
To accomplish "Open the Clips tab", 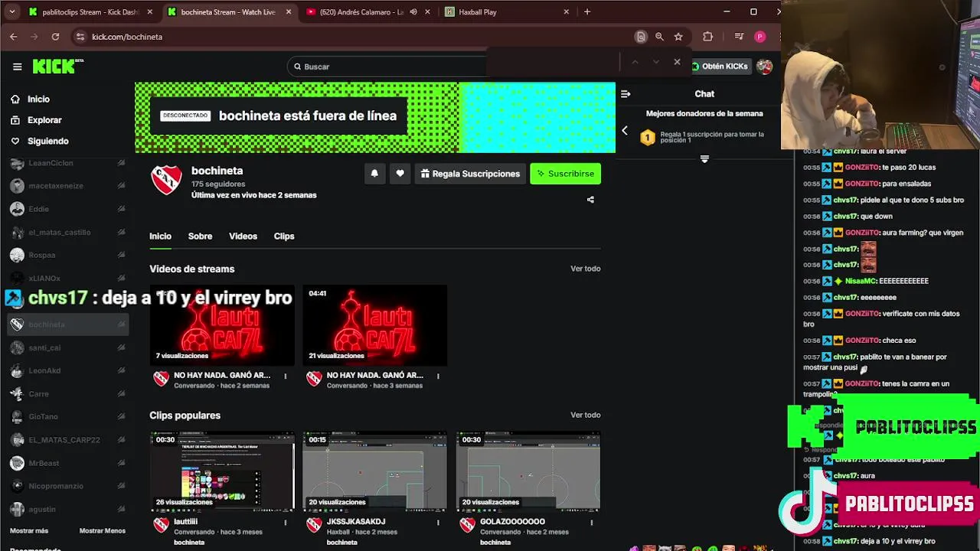I will (284, 236).
